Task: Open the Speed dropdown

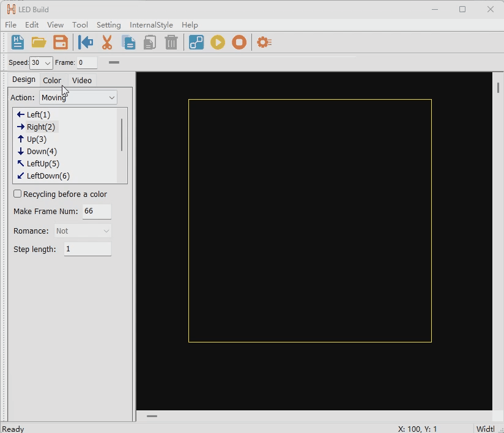Action: coord(40,62)
